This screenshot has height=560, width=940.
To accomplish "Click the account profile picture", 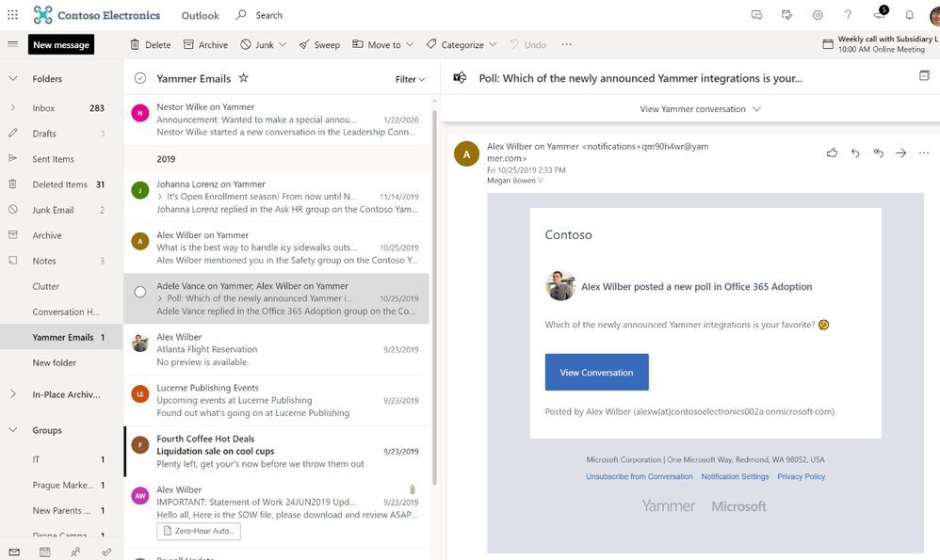I will pos(935,16).
